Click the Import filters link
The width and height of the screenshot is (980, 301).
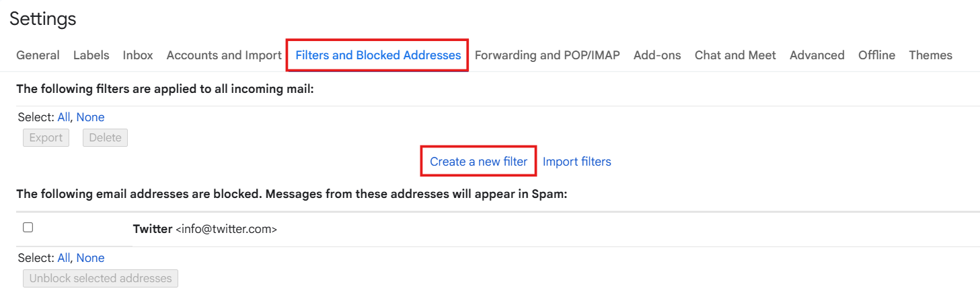point(576,162)
